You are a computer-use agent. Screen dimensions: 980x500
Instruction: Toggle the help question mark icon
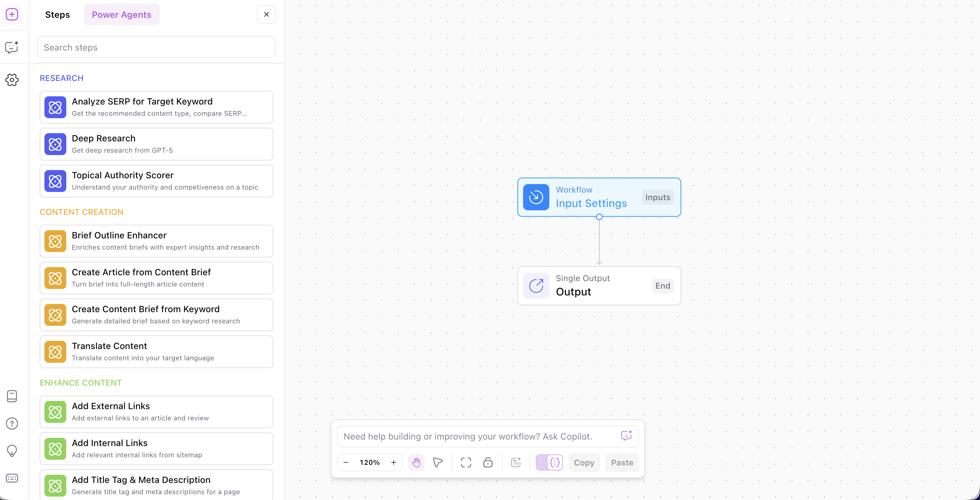pyautogui.click(x=12, y=423)
